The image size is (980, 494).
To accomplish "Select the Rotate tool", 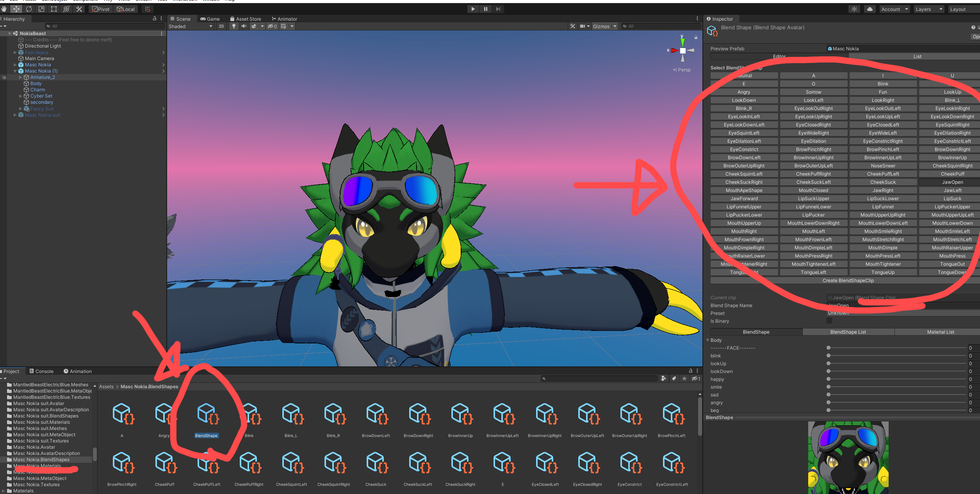I will click(x=29, y=9).
